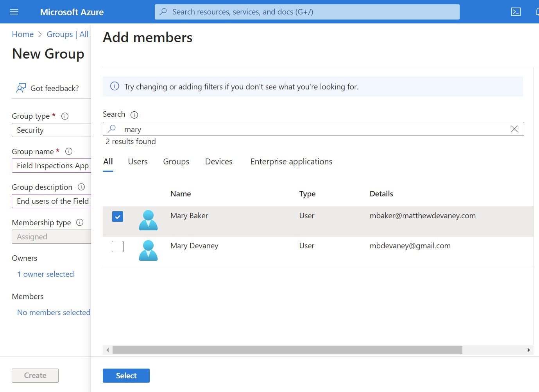
Task: View the Group type info tooltip
Action: [x=65, y=116]
